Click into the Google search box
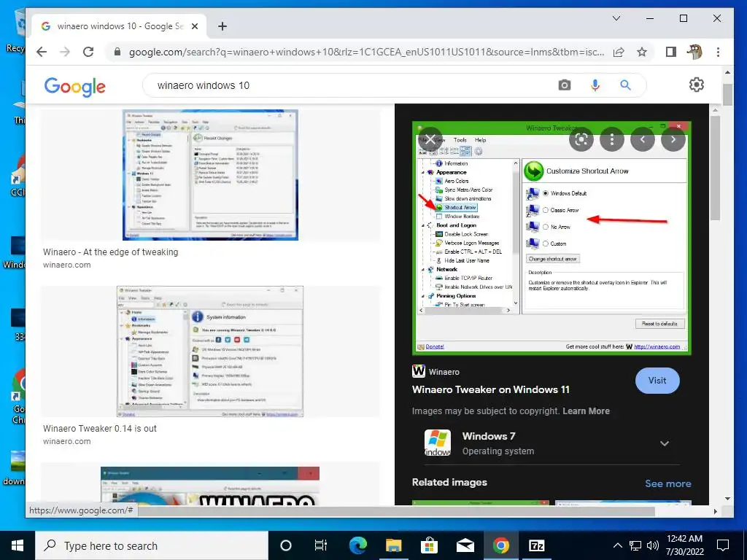 [x=352, y=85]
